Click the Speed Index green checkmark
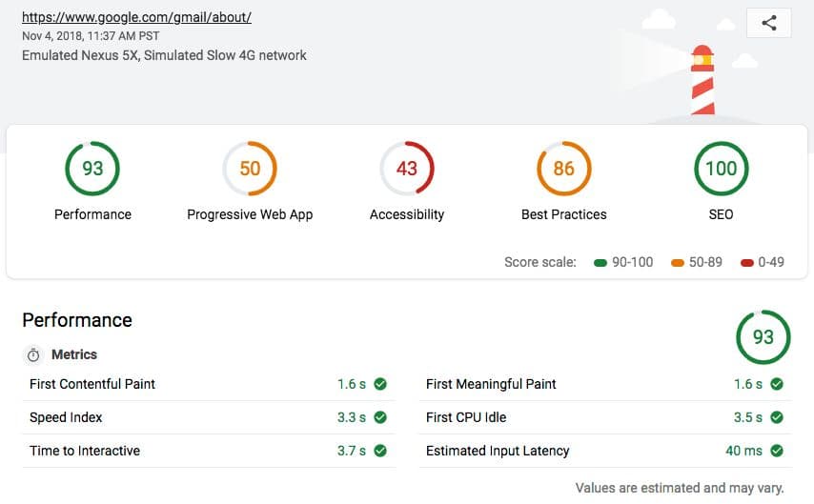The image size is (814, 504). (x=380, y=417)
